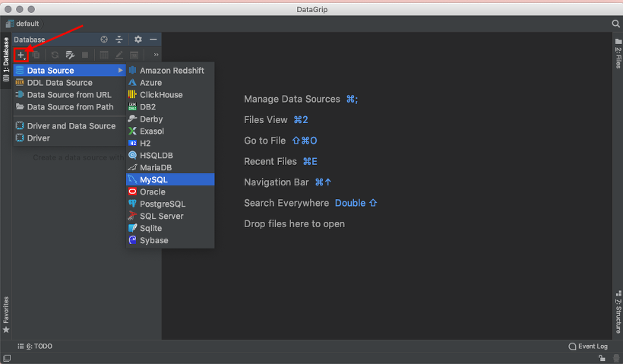This screenshot has height=364, width=623.
Task: Choose H2 data source
Action: coord(170,144)
